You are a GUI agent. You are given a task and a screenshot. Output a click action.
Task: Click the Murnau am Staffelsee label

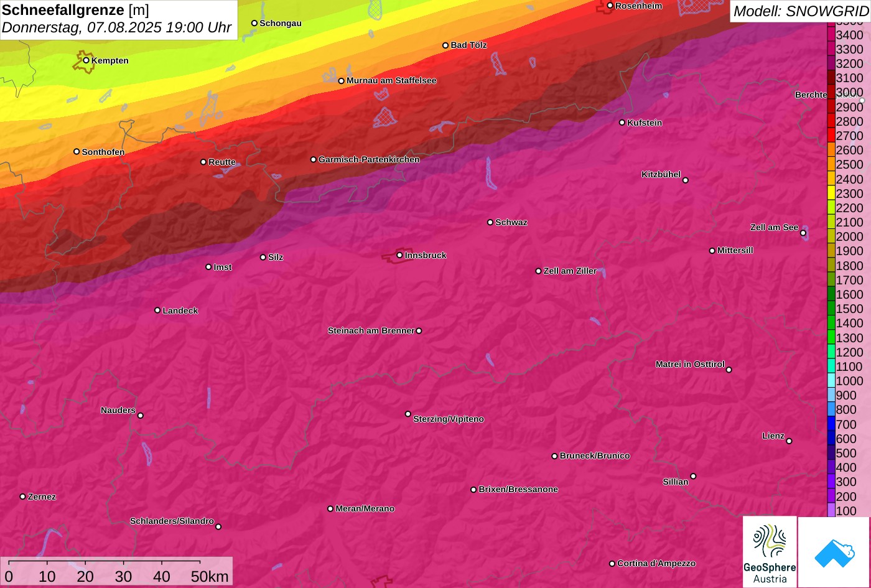point(391,80)
